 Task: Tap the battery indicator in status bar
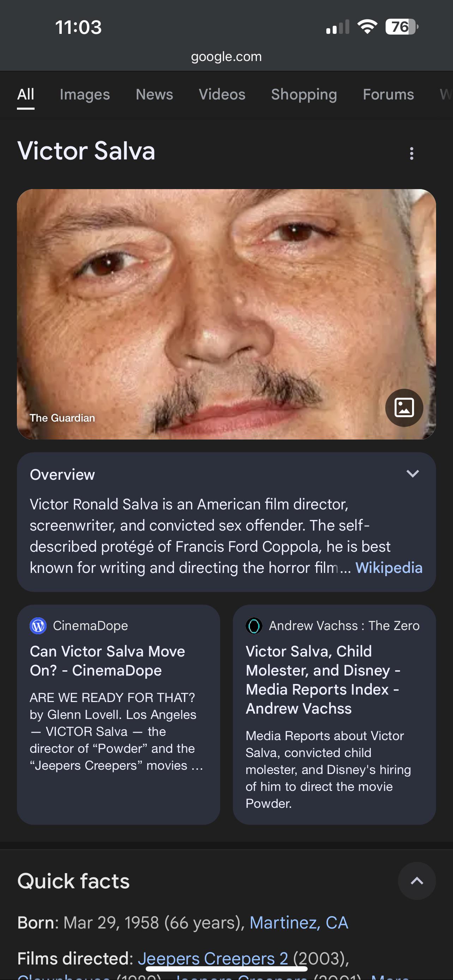tap(401, 27)
